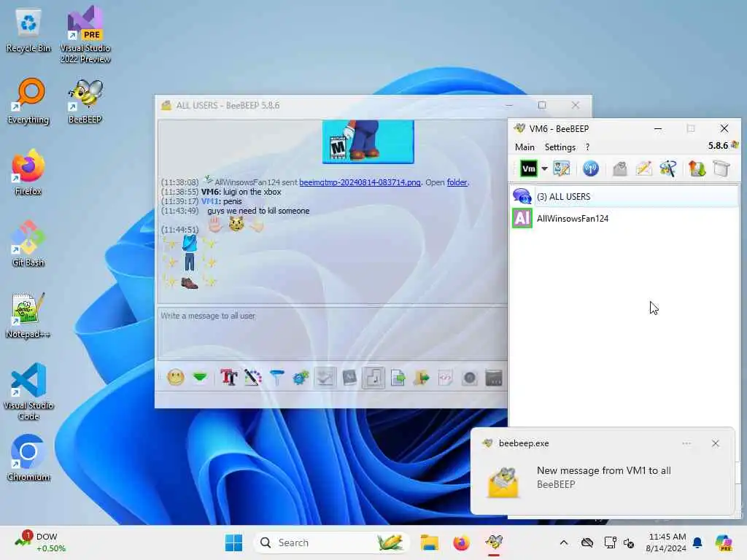Click the gray envelope icon in VM6 toolbar
Image resolution: width=747 pixels, height=560 pixels.
click(x=620, y=168)
